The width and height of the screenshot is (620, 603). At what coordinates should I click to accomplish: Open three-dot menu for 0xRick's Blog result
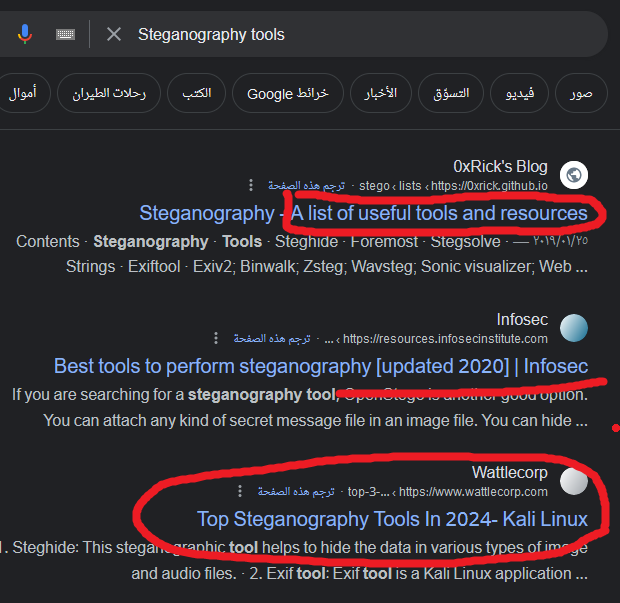tap(251, 185)
